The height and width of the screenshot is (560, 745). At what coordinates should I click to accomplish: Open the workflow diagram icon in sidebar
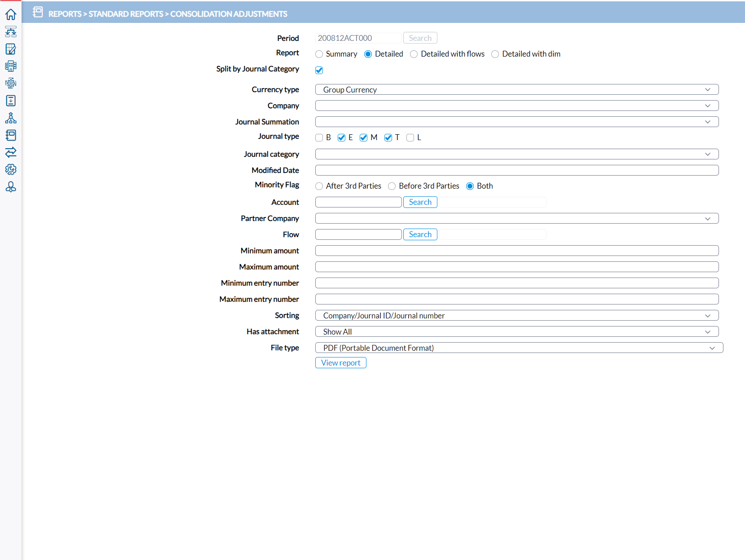click(11, 31)
